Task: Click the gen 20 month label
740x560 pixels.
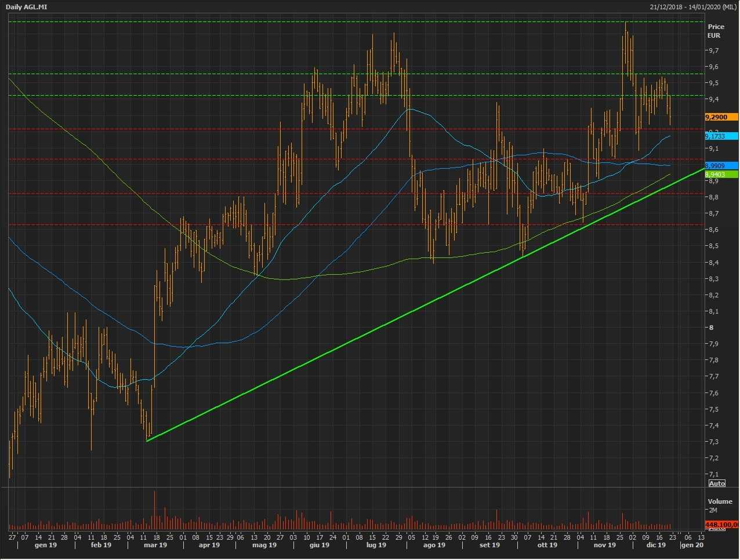Action: click(x=692, y=545)
